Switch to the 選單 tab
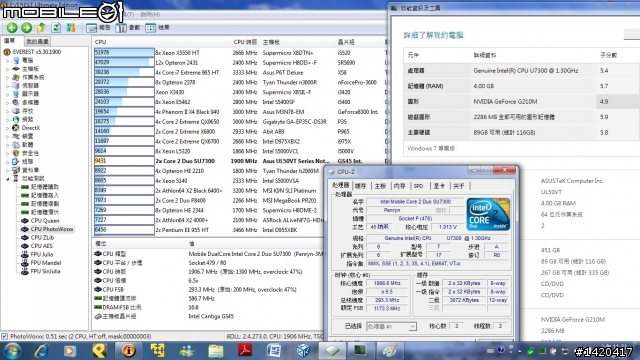This screenshot has width=640, height=360. point(10,41)
